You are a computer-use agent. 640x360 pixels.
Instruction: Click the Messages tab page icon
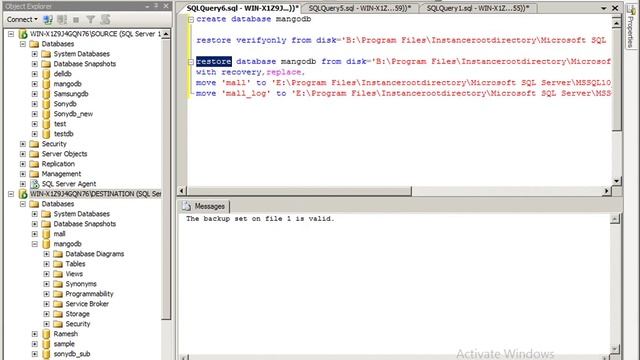[186, 206]
